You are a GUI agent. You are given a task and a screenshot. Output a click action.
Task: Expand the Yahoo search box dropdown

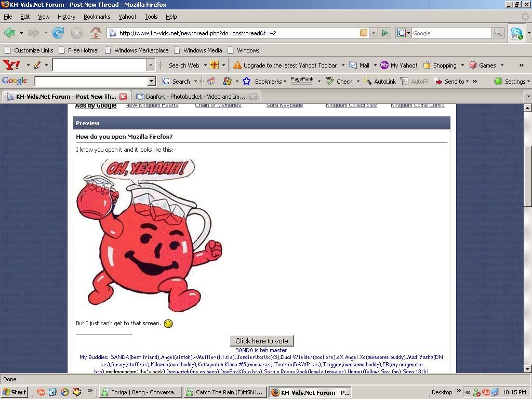tap(151, 65)
